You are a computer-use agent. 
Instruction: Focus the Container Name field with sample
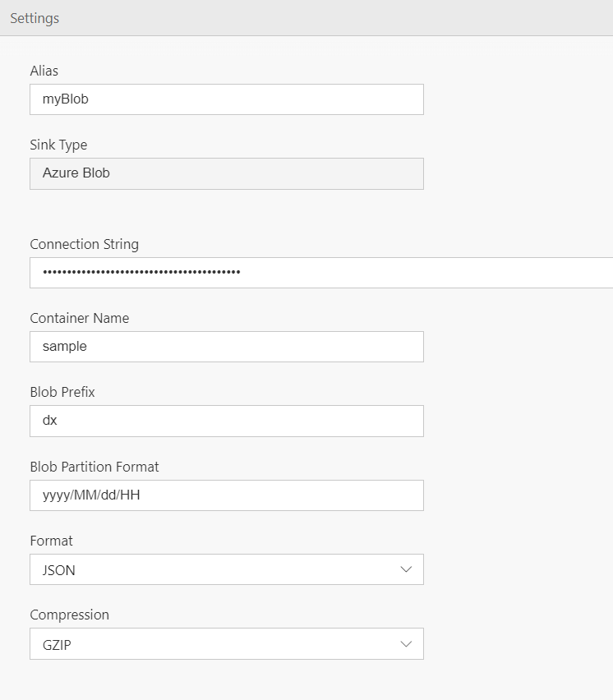point(227,347)
